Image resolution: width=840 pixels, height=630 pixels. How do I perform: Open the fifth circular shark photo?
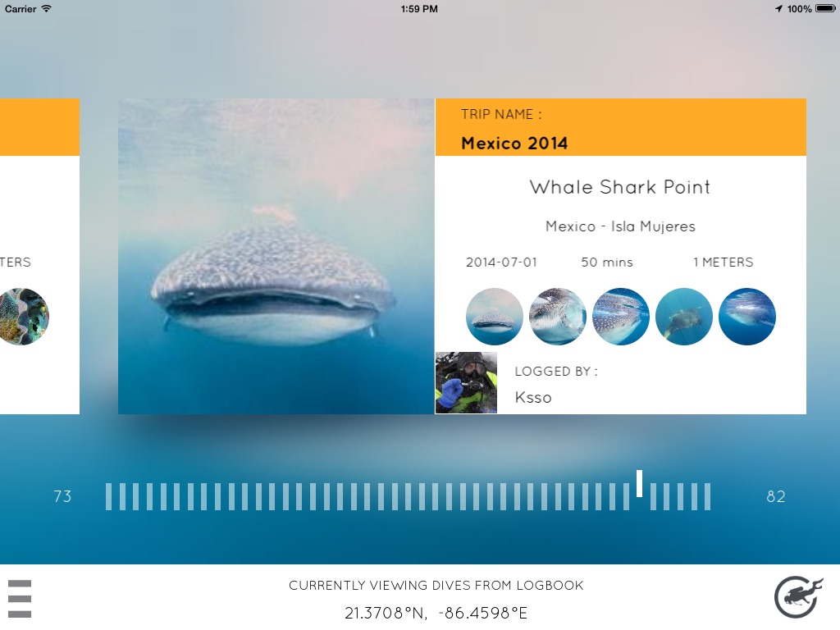[747, 317]
